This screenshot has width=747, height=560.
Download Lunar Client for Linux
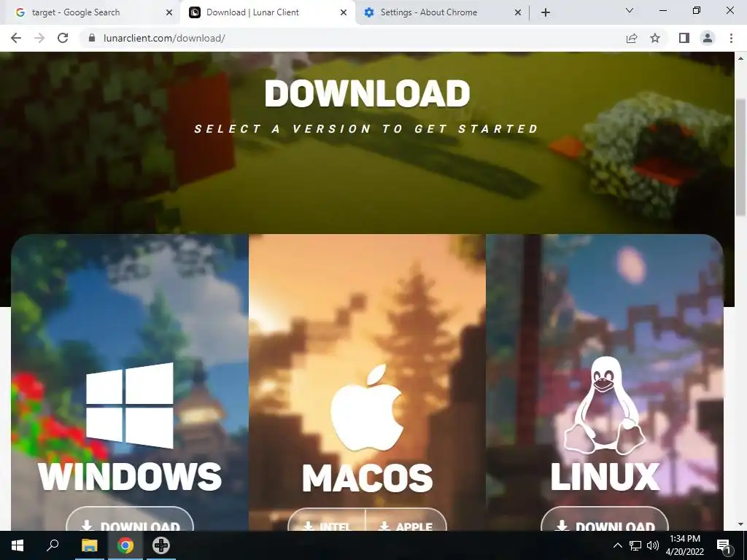[x=605, y=519]
